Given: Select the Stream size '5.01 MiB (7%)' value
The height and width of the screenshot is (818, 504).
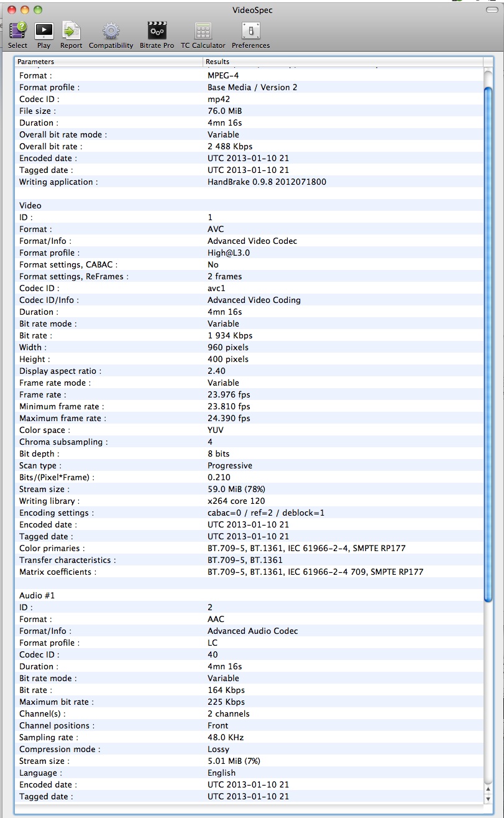Looking at the screenshot, I should [x=234, y=761].
